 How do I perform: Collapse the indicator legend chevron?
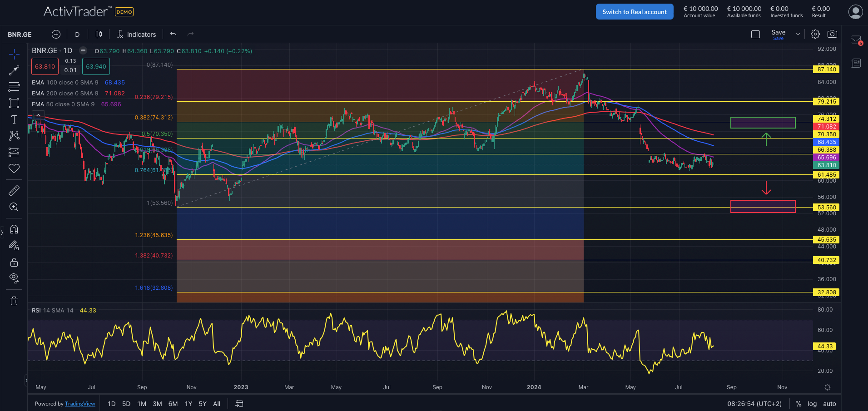(39, 115)
